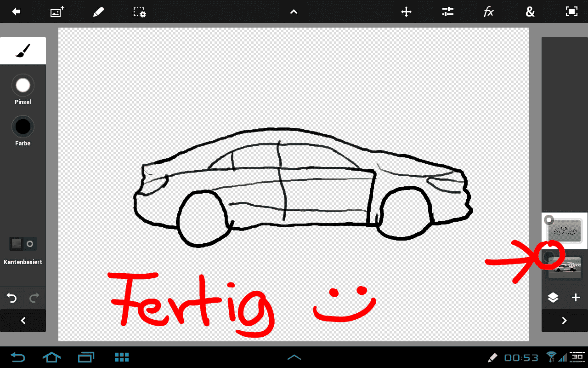Open the selection settings menu

click(140, 12)
